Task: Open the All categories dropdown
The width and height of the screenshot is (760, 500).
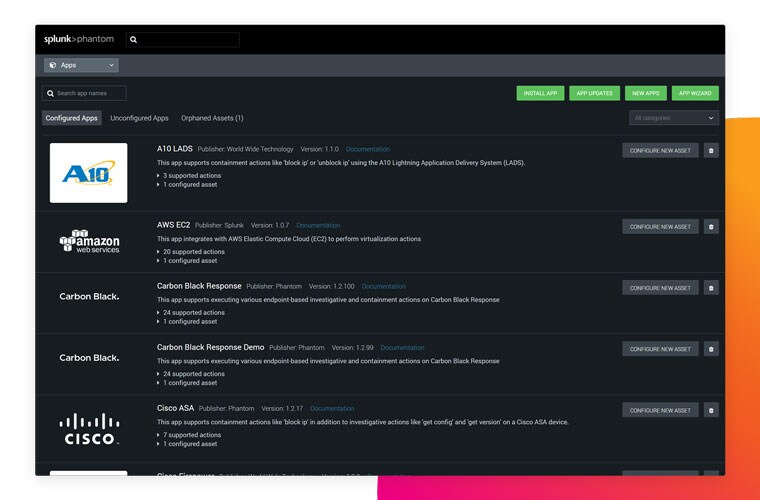Action: coord(674,118)
